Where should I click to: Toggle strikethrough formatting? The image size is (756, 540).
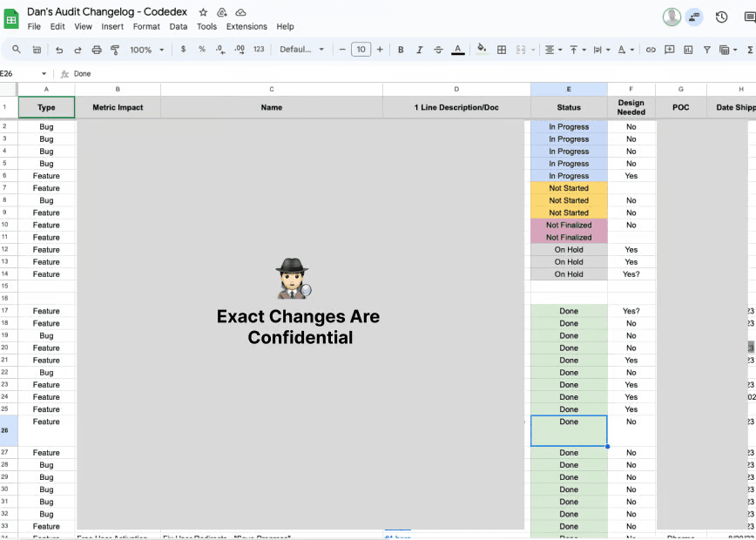(437, 50)
